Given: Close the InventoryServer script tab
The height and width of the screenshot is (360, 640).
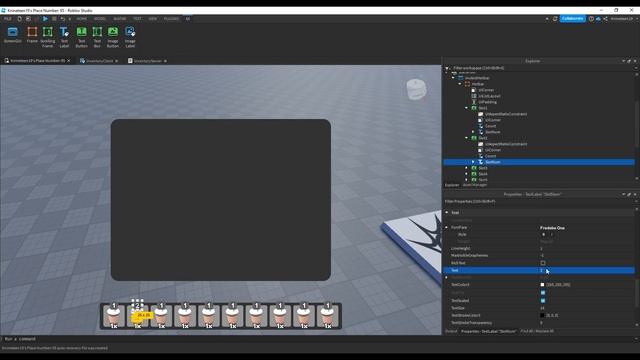Looking at the screenshot, I should pos(165,61).
